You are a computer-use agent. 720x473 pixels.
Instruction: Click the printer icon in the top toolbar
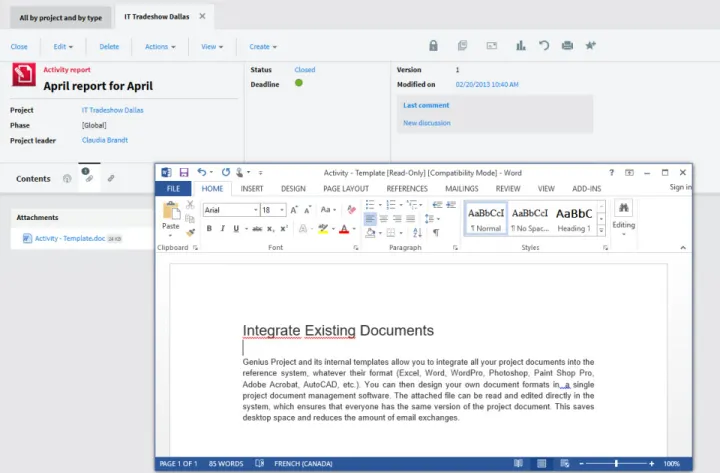coord(568,46)
